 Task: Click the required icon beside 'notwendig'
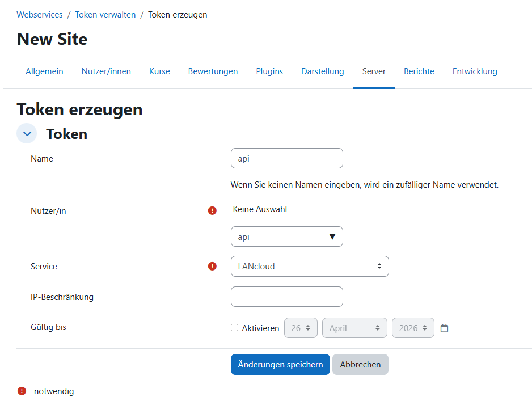coord(22,391)
